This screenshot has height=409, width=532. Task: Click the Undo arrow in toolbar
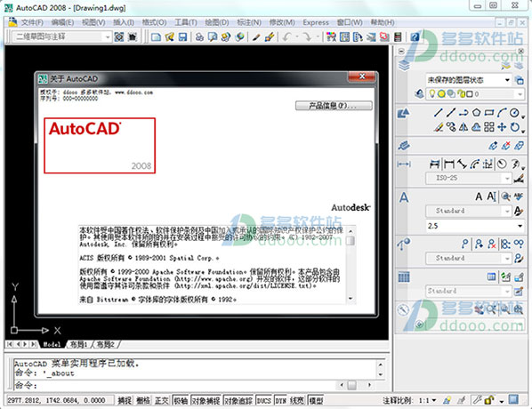(287, 36)
